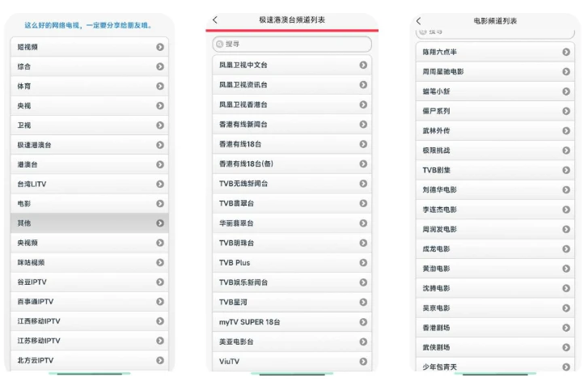Tap the arrow icon on 央视 row
Screen dimensions: 588x382
pyautogui.click(x=160, y=105)
